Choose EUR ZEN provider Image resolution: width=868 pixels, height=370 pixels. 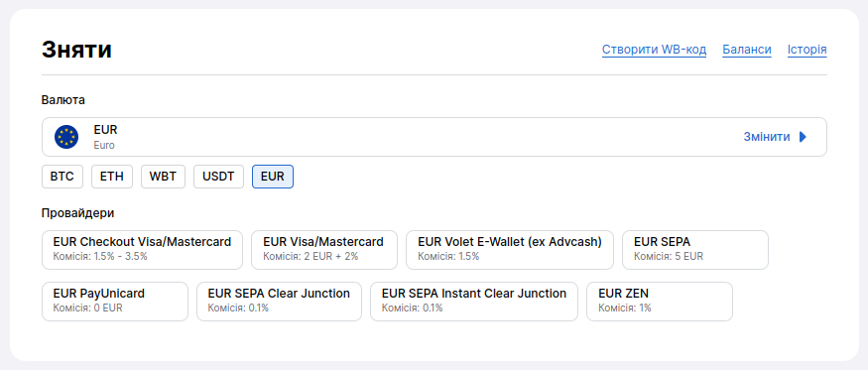pyautogui.click(x=660, y=302)
